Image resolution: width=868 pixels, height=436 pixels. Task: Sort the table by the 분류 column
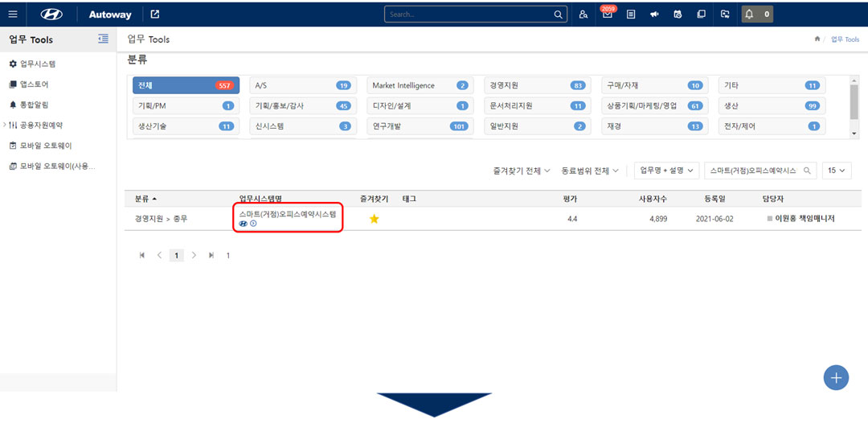[145, 199]
